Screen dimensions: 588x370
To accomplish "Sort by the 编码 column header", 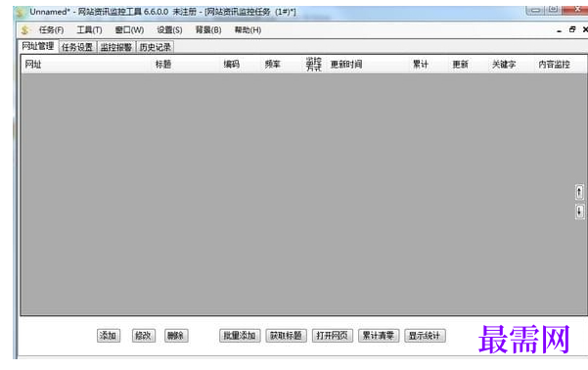I will [x=232, y=65].
